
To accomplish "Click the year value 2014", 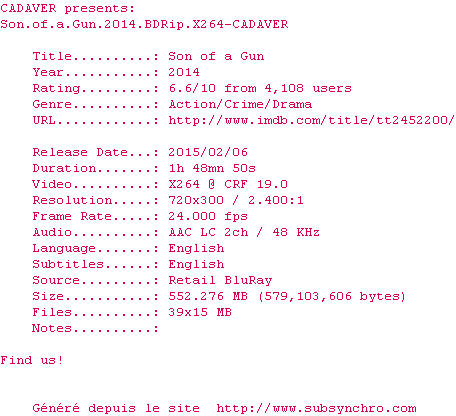I will tap(184, 72).
